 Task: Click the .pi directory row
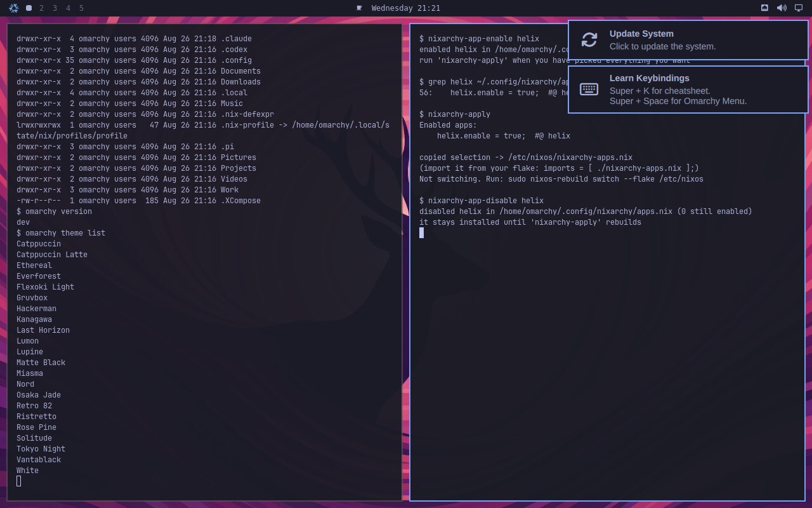pos(125,147)
